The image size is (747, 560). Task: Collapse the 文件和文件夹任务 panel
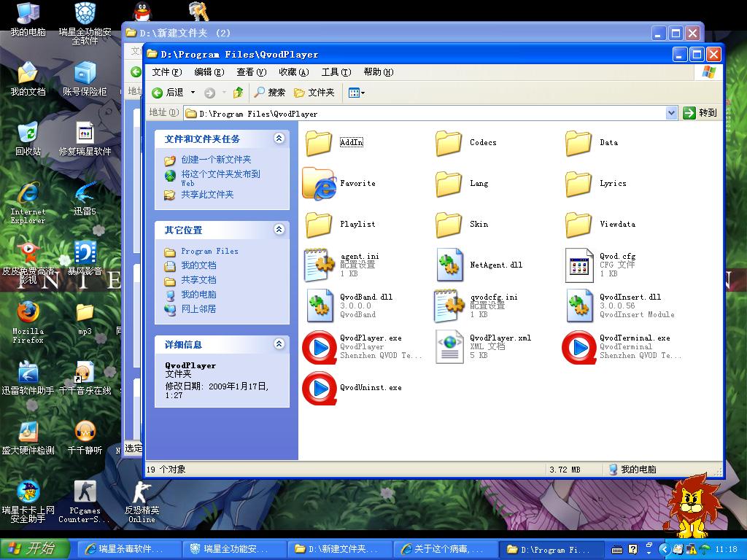pos(279,139)
